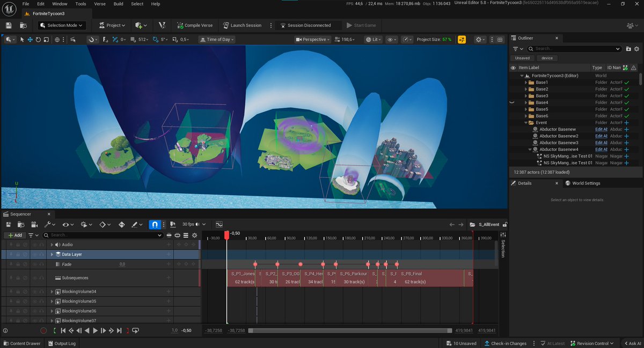Start recording with the red record button

[43, 331]
